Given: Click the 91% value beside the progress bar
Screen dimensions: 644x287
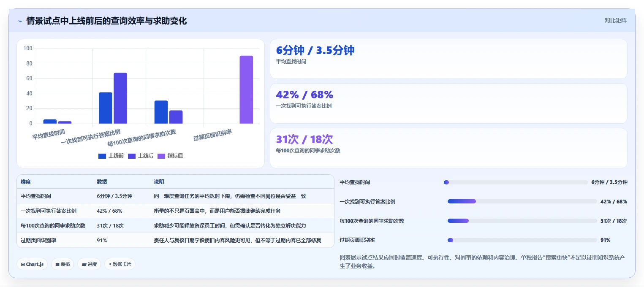Looking at the screenshot, I should click(x=605, y=240).
